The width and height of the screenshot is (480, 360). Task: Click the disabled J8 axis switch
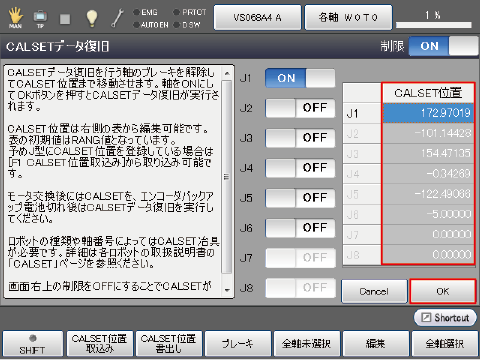[300, 288]
